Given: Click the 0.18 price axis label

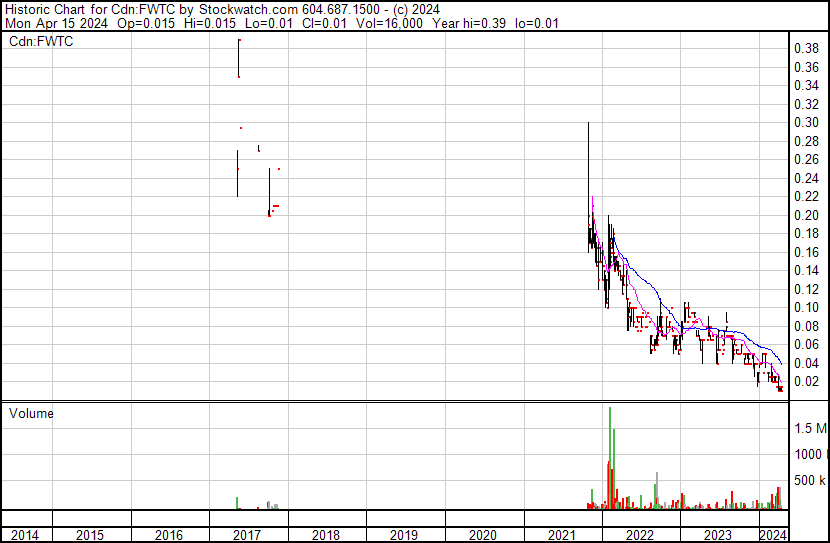Looking at the screenshot, I should pyautogui.click(x=806, y=233).
